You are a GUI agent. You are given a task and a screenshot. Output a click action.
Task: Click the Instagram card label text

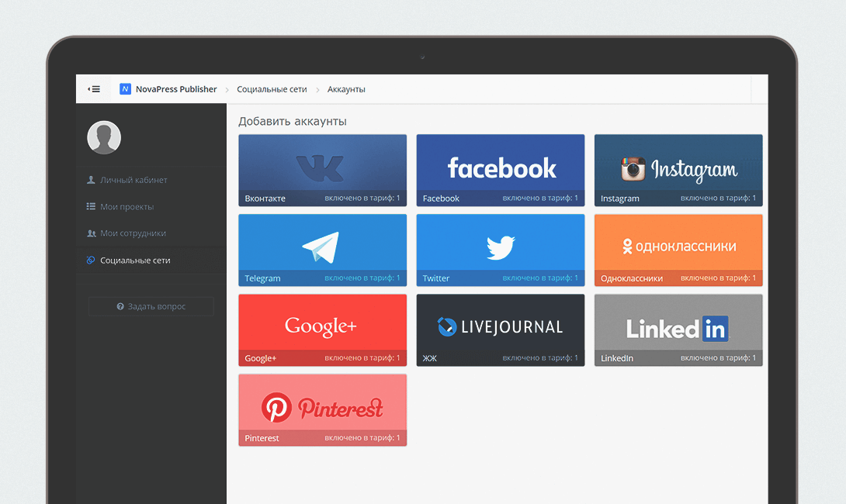coord(620,198)
